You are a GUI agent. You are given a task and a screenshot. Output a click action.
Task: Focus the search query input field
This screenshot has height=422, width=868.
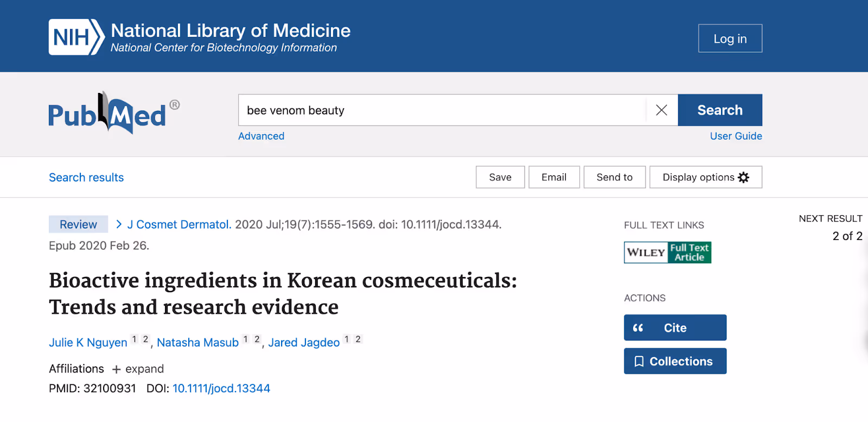click(x=442, y=110)
